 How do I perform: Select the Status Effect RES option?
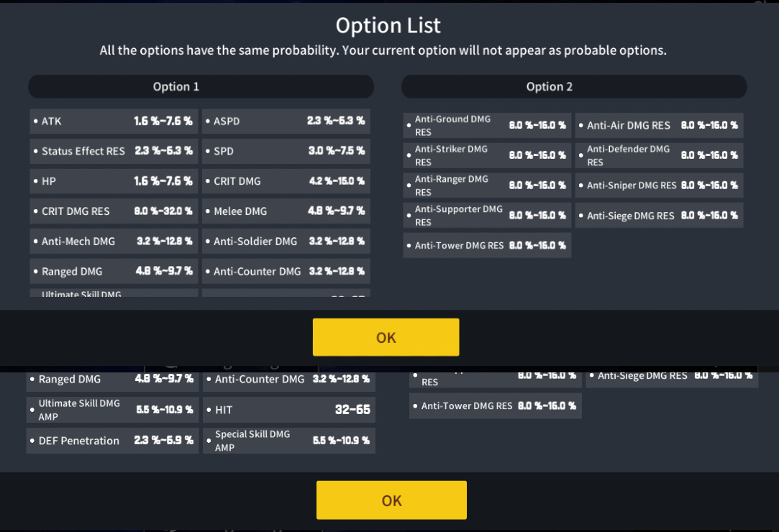tap(113, 152)
